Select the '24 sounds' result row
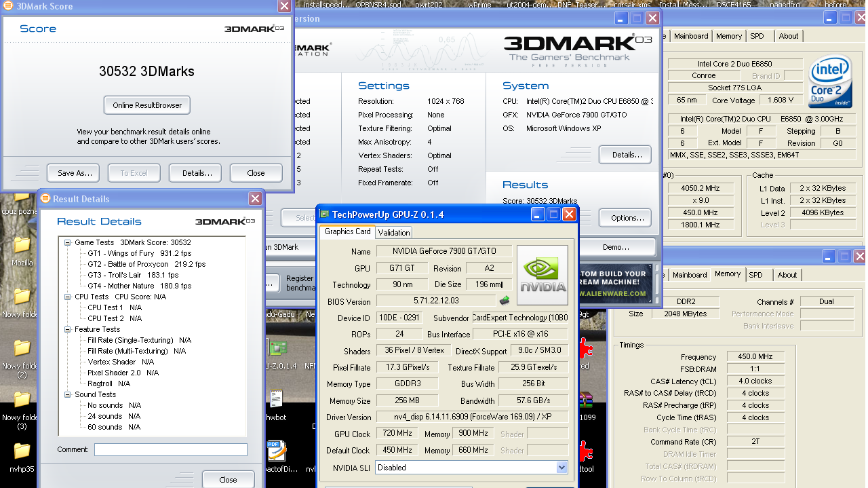The image size is (868, 488). pos(114,416)
